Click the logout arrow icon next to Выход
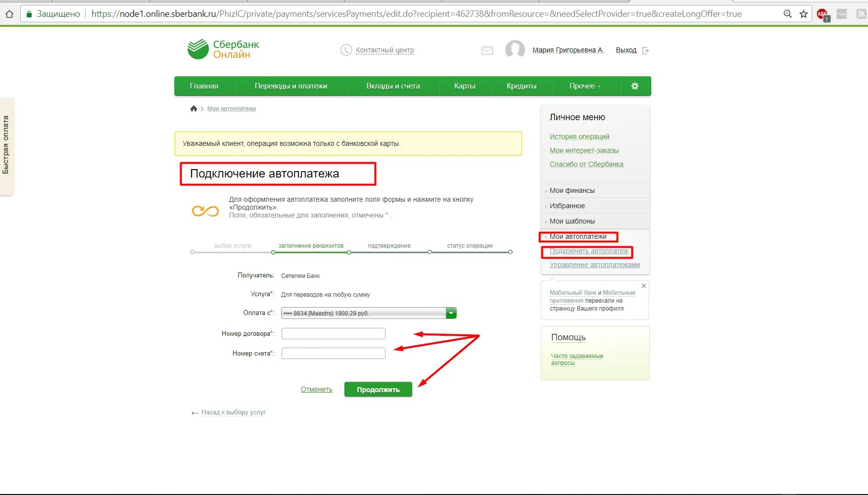The height and width of the screenshot is (495, 868). (645, 50)
